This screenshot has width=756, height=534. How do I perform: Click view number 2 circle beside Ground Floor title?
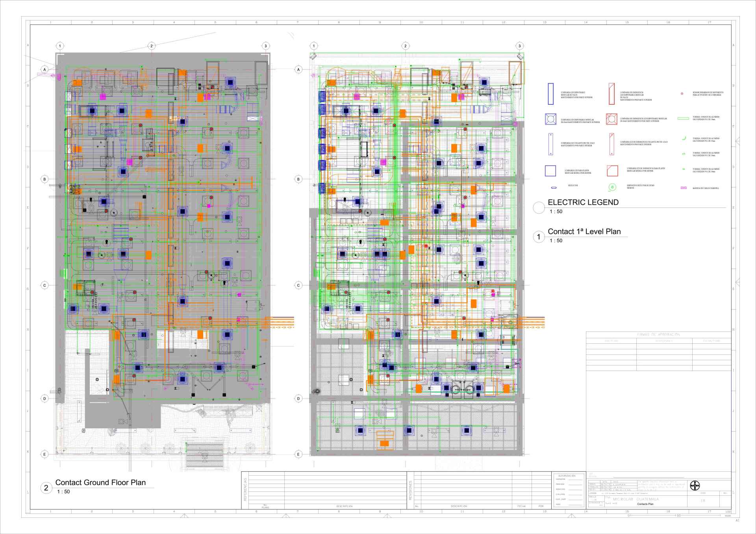[46, 488]
